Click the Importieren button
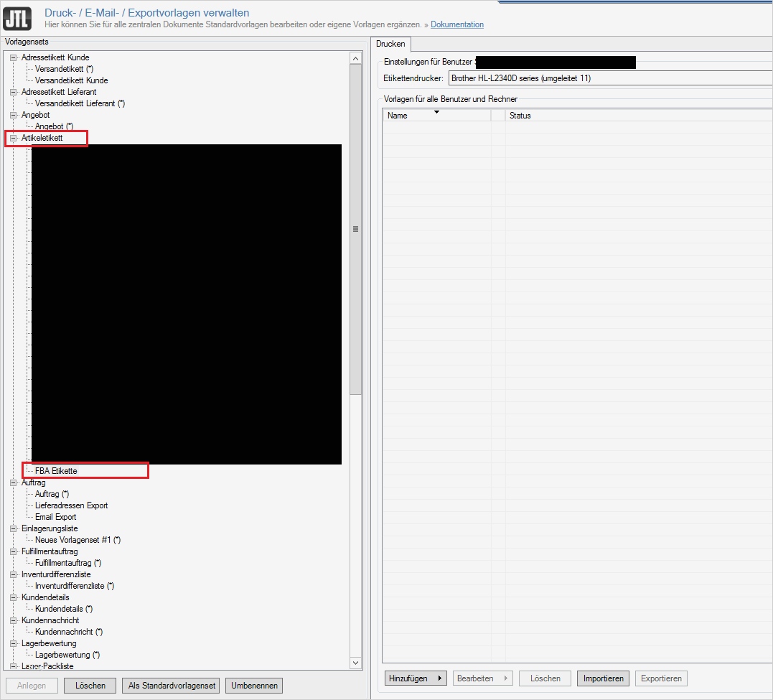Screen dimensions: 773x700 (x=603, y=678)
